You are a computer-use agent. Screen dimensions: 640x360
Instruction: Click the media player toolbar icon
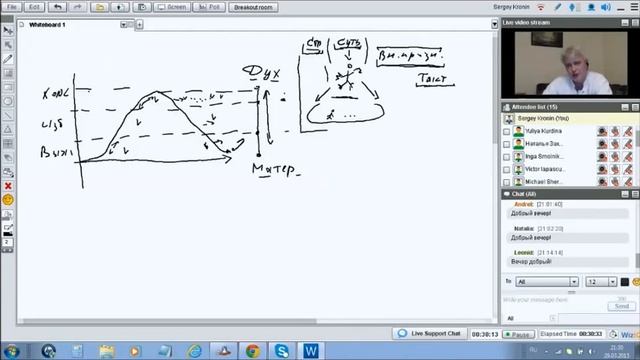click(x=135, y=351)
